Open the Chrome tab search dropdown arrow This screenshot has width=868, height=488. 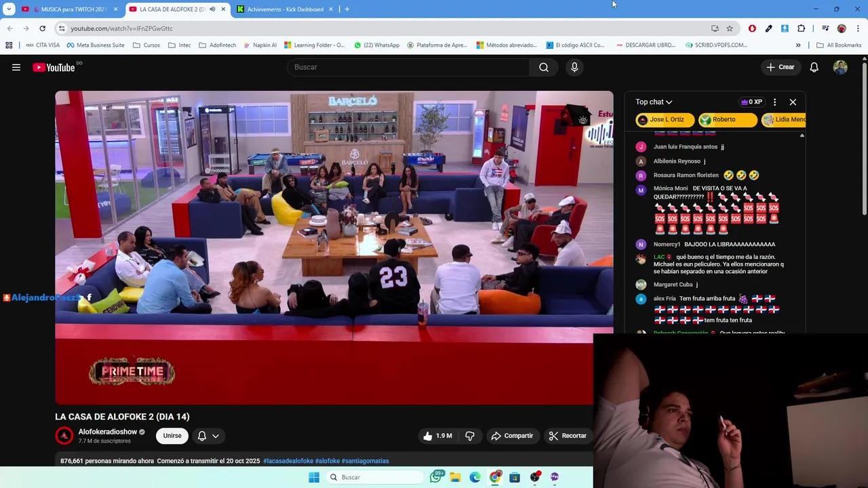point(9,9)
